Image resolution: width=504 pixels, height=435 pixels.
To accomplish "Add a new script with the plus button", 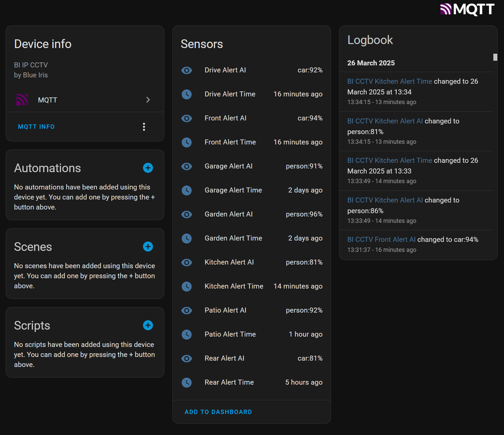I will [148, 325].
